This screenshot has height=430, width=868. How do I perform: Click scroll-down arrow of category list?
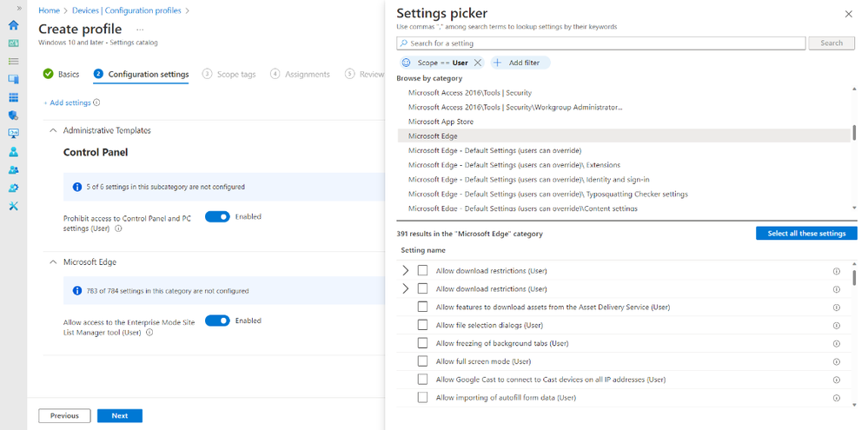click(x=855, y=208)
